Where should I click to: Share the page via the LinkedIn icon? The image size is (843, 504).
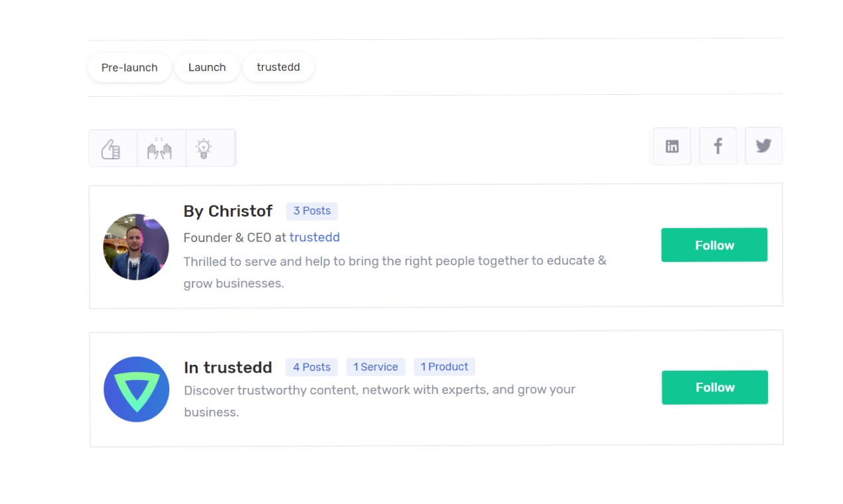pos(672,146)
